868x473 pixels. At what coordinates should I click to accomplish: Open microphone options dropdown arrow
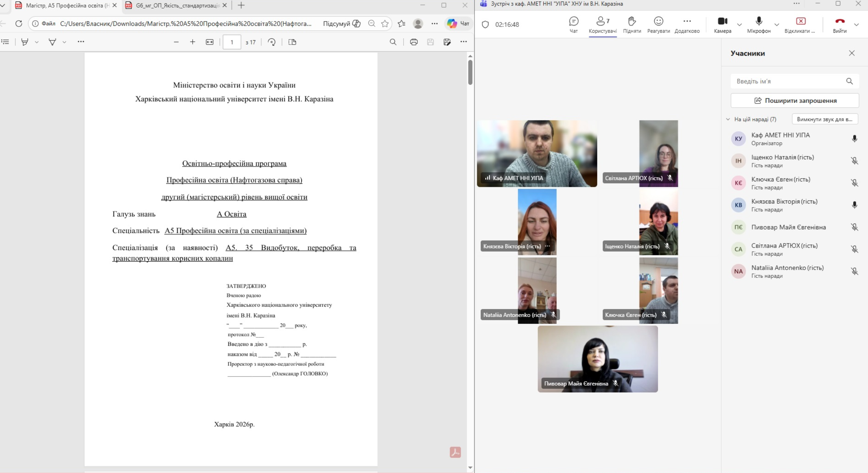tap(777, 25)
